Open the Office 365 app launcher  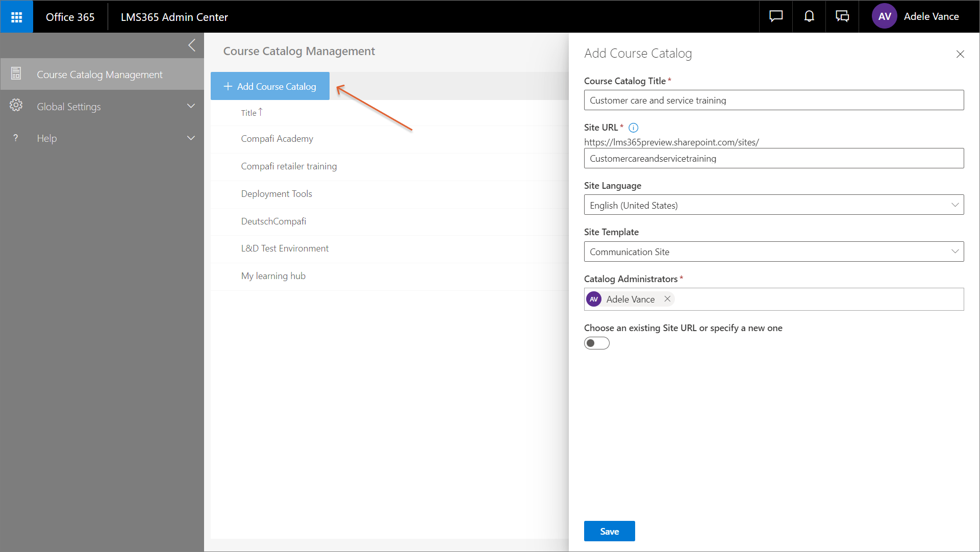coord(16,16)
